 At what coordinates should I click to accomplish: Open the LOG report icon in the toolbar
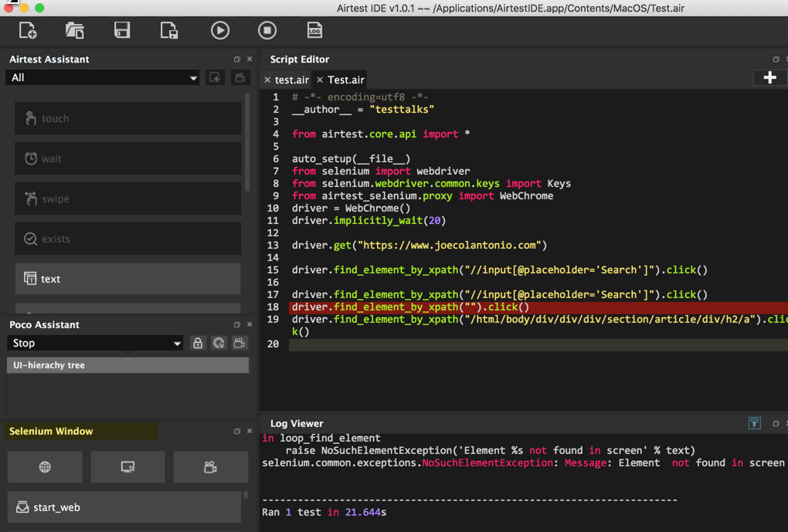[314, 30]
